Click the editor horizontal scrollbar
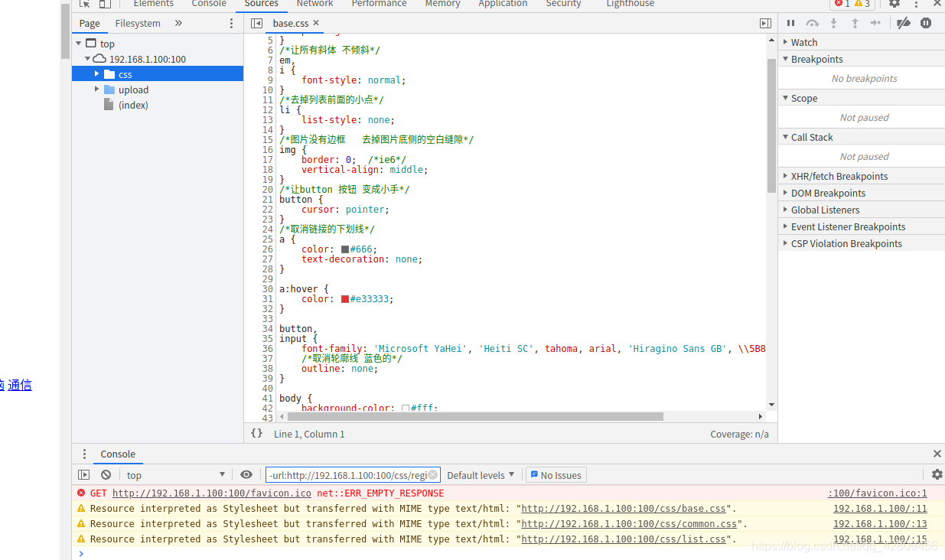 475,416
